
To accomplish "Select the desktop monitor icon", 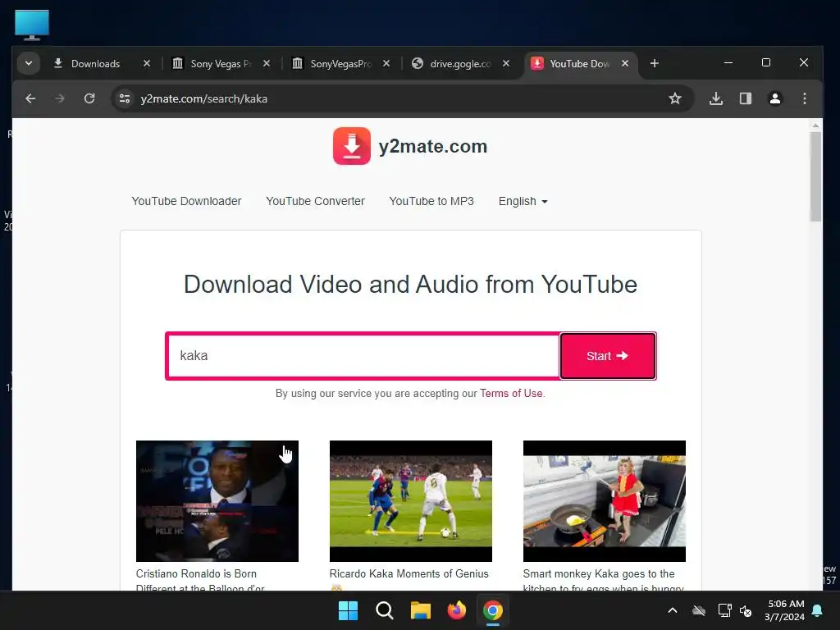I will point(32,25).
